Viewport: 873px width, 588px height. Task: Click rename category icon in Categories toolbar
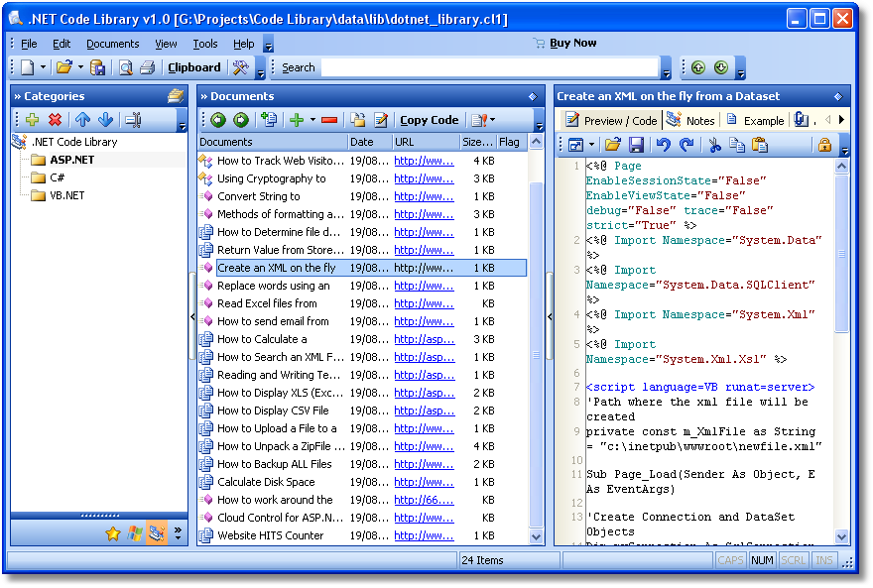coord(133,120)
